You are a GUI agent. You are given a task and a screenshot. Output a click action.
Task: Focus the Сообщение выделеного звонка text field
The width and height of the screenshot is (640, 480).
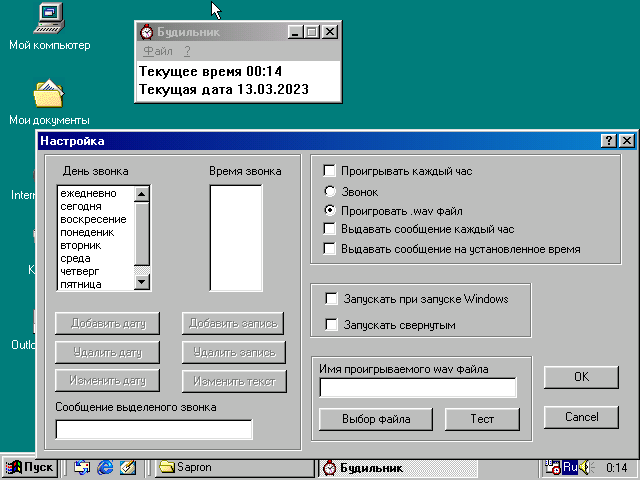(x=154, y=429)
